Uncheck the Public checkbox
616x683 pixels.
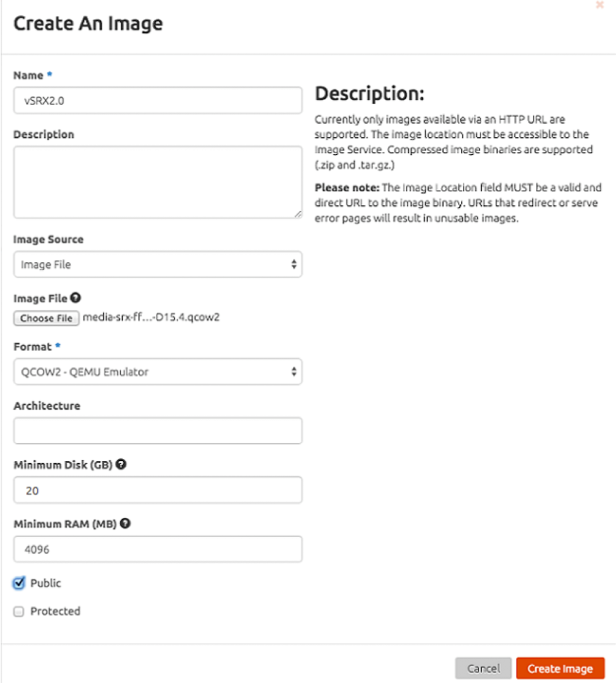coord(19,583)
